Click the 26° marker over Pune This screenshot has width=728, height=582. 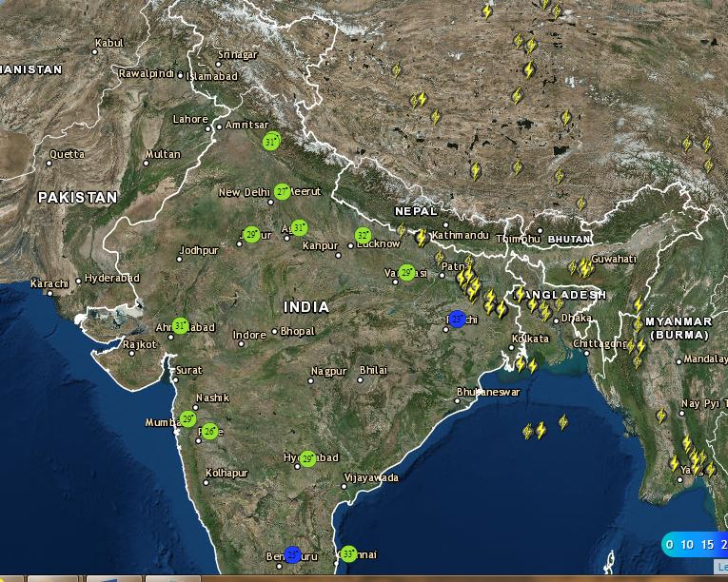click(210, 432)
